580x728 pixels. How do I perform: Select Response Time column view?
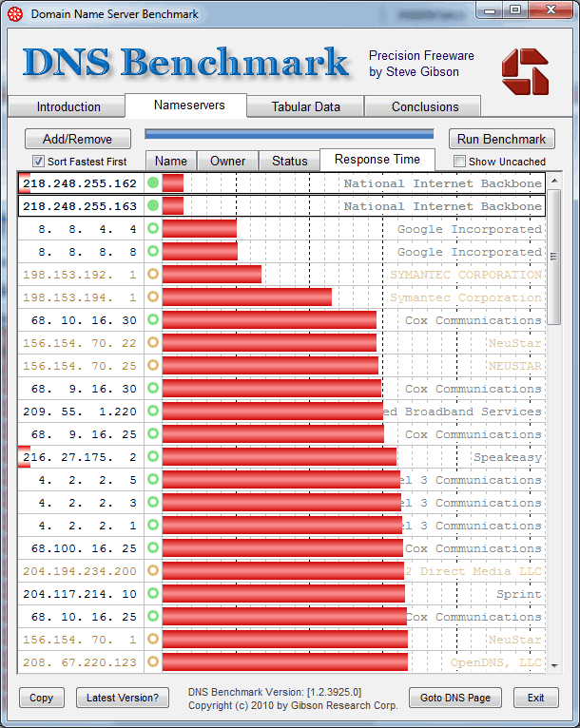[377, 160]
